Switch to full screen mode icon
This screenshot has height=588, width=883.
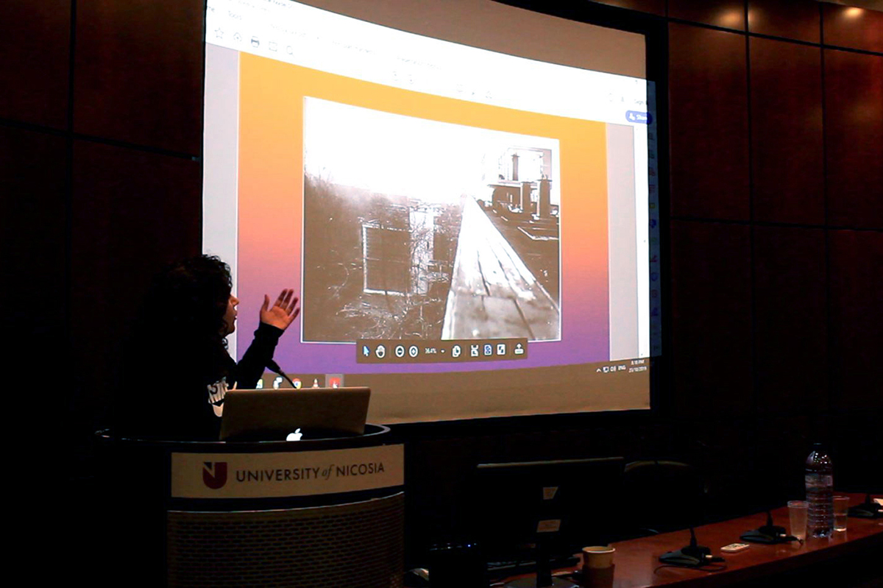[501, 350]
